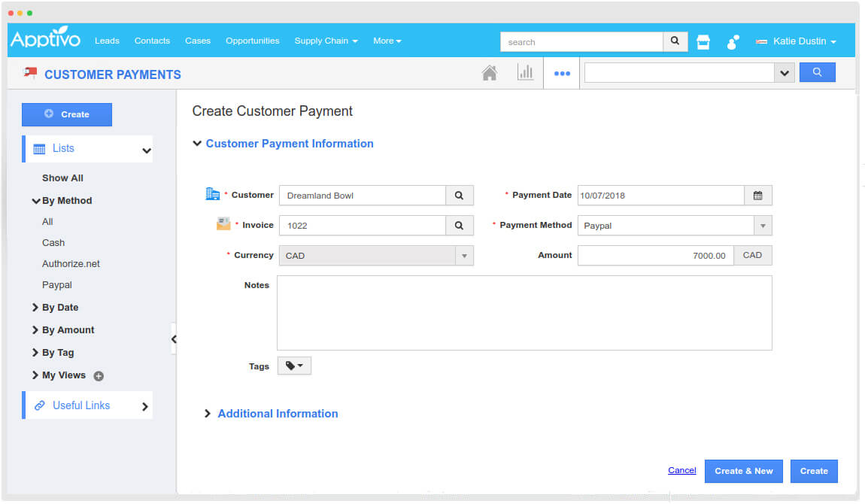Click the ellipsis more options icon
This screenshot has height=504, width=865.
(x=561, y=72)
